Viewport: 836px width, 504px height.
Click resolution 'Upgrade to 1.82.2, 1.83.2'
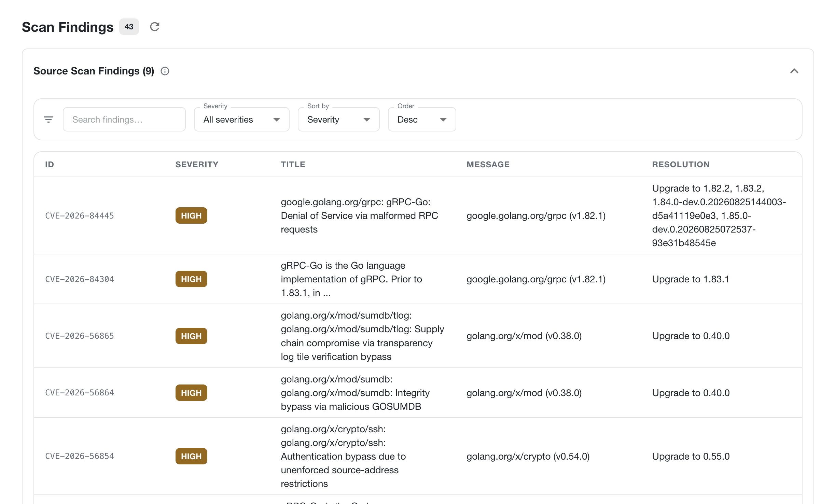coord(719,216)
